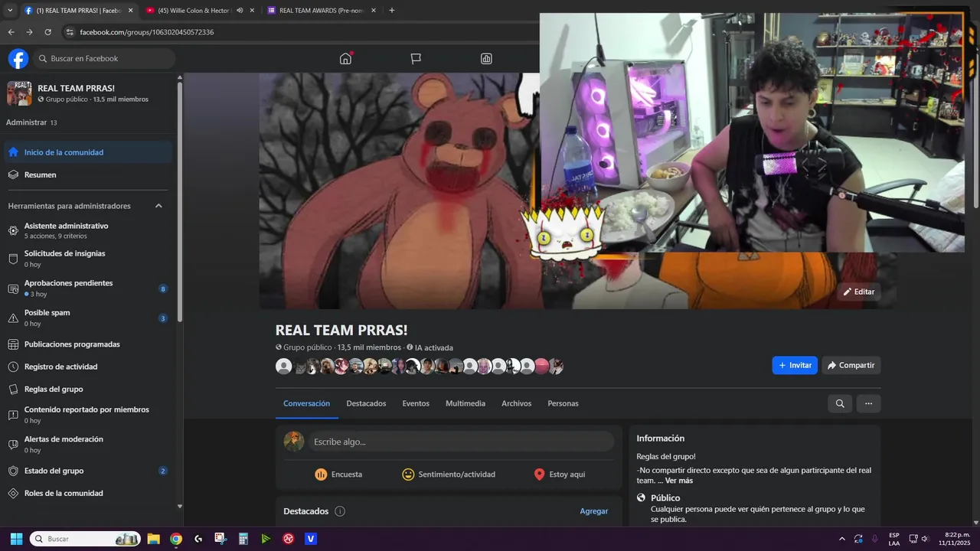The height and width of the screenshot is (551, 980).
Task: Open the Pages flag icon in top navigation
Action: (416, 58)
